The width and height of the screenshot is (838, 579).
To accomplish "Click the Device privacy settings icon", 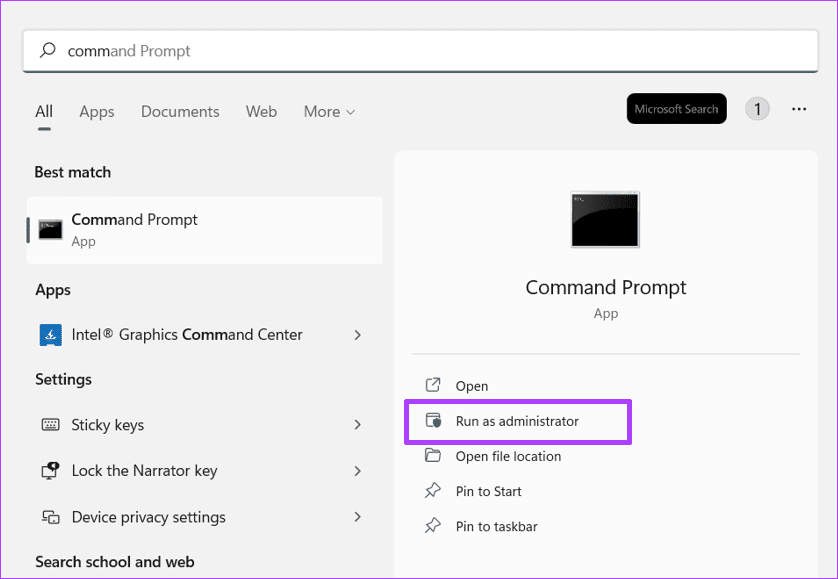I will pyautogui.click(x=50, y=517).
